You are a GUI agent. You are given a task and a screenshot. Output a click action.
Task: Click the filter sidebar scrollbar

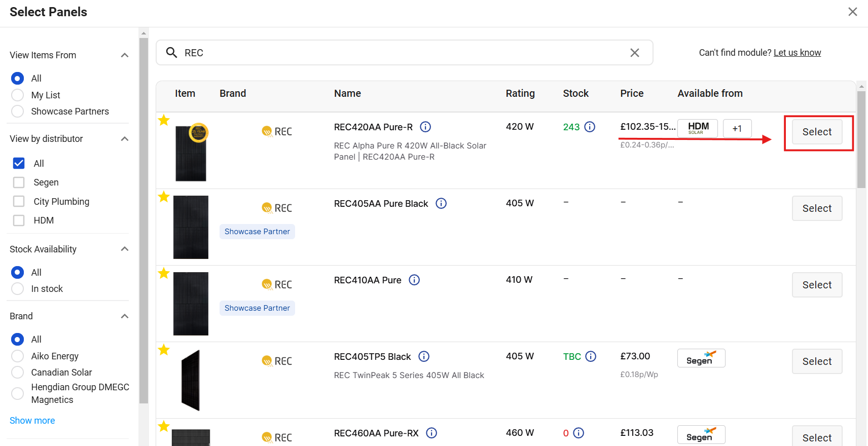pos(143,220)
